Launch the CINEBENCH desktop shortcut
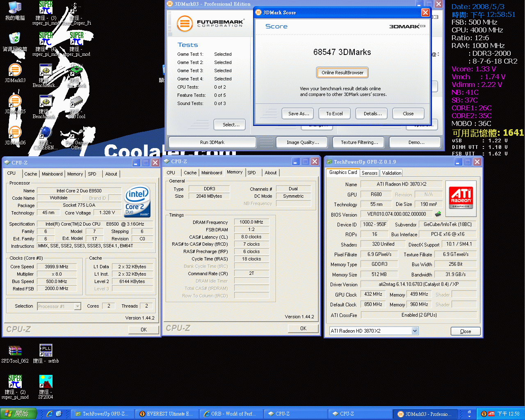This screenshot has width=525, height=420. (x=46, y=133)
